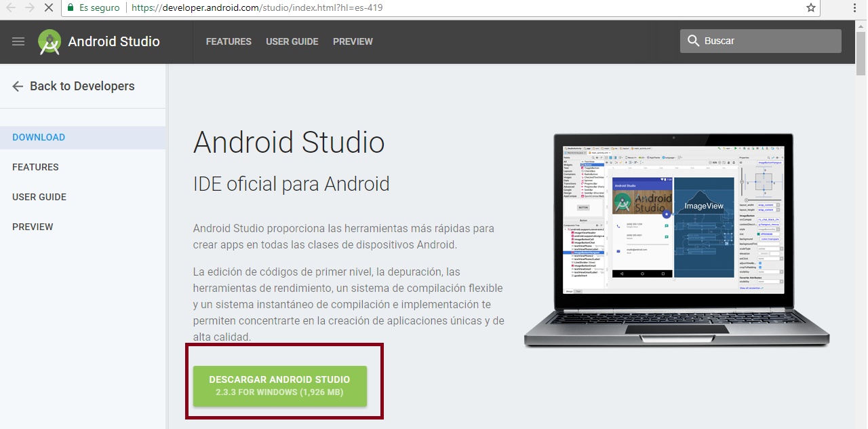Open the hamburger navigation menu
The width and height of the screenshot is (868, 429).
coord(18,41)
